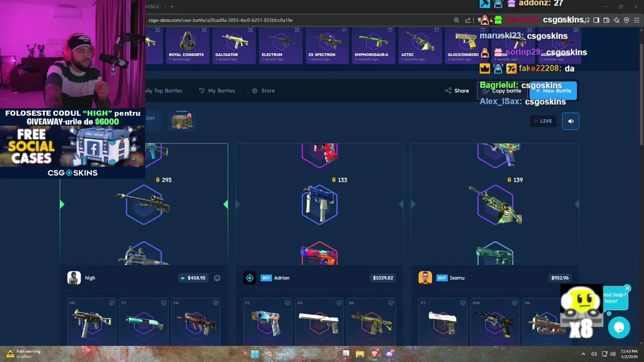Click the 139 coin value in Isamu's column
Image resolution: width=644 pixels, height=362 pixels.
click(516, 180)
